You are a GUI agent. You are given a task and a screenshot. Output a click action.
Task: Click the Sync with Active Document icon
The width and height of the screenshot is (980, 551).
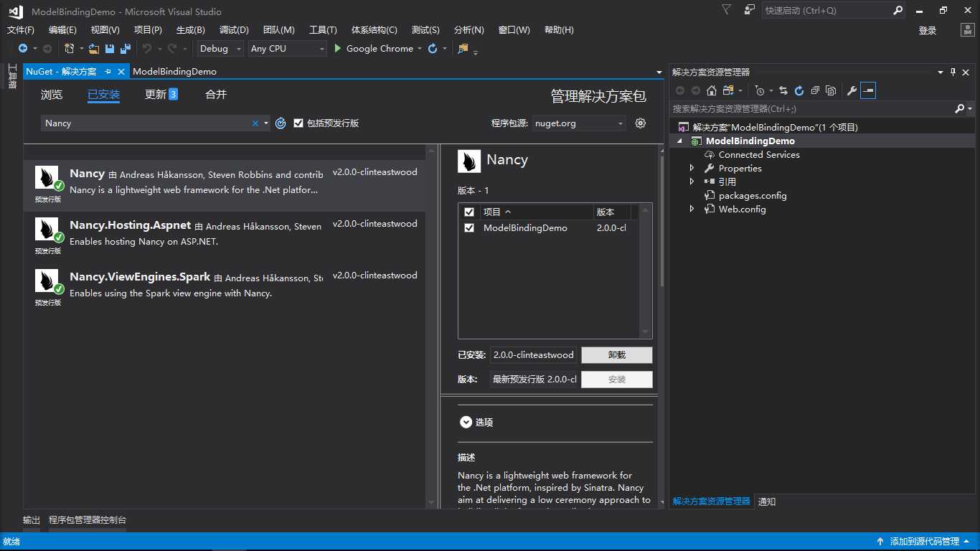click(783, 90)
